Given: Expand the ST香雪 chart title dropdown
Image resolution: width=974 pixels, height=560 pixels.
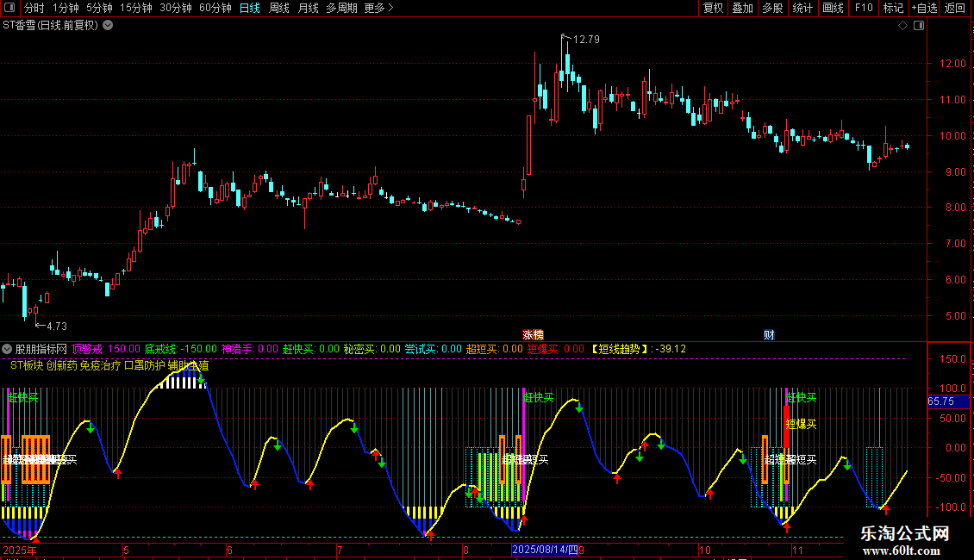Looking at the screenshot, I should 107,26.
